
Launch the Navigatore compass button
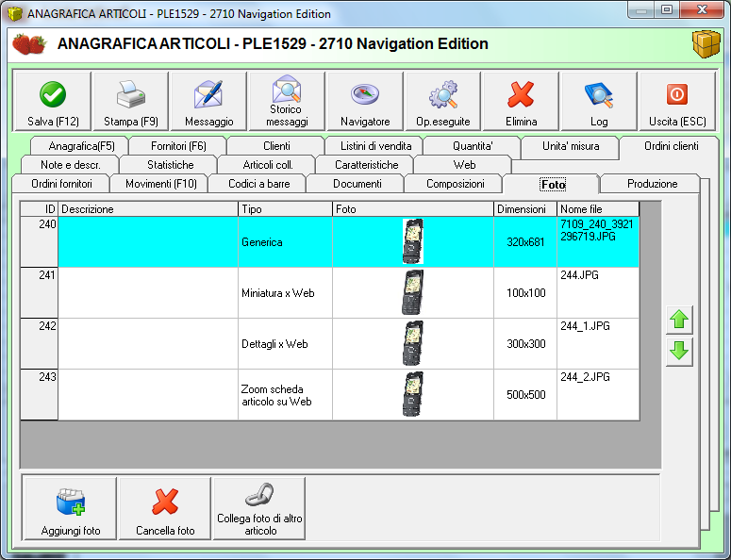(365, 101)
